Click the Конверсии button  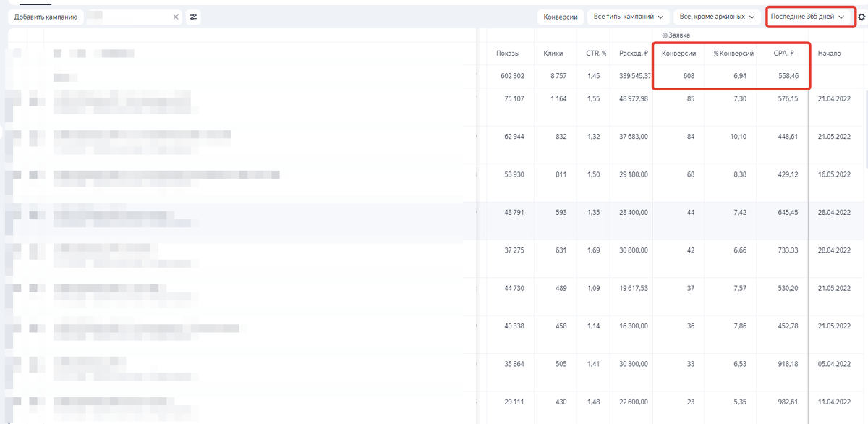561,17
